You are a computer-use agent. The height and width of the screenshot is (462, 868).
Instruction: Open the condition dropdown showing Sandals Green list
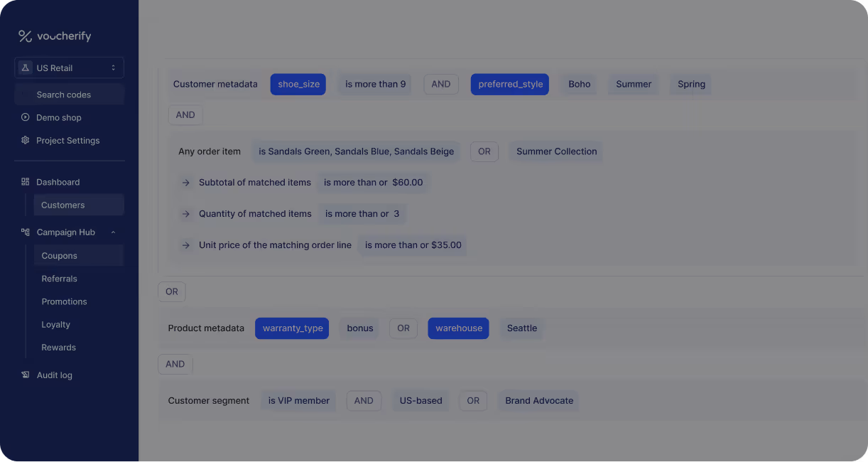356,151
